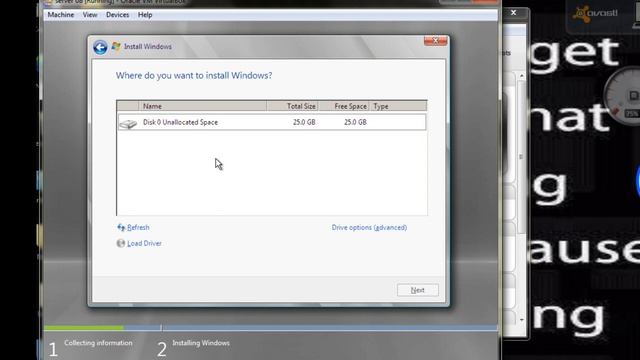Viewport: 640px width, 360px height.
Task: Sort by the Type column header
Action: 398,106
